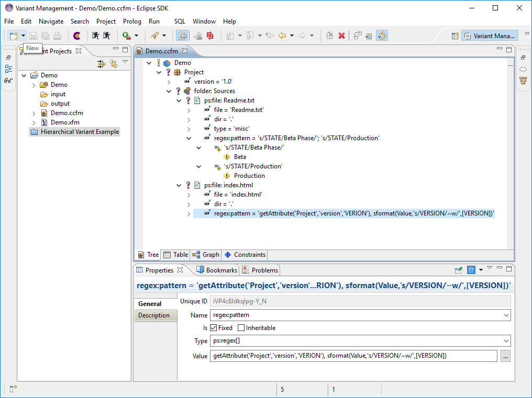Expand the Demo.xfm node in project tree
Viewport: 532px width, 398px height.
coord(34,123)
